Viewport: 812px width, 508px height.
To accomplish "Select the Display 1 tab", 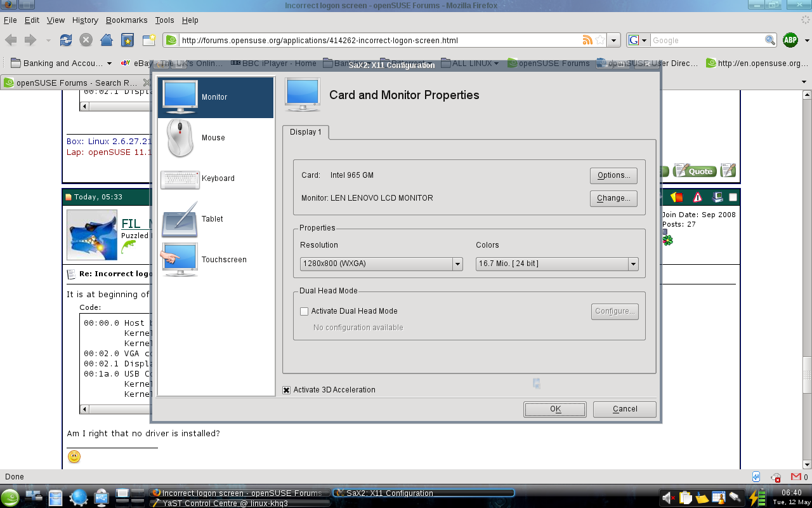I will pos(306,132).
